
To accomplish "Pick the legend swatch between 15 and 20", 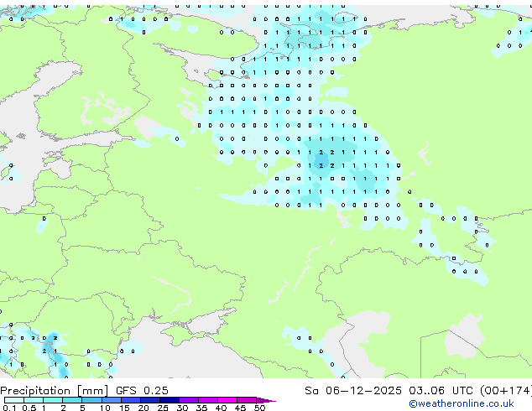I will [131, 400].
